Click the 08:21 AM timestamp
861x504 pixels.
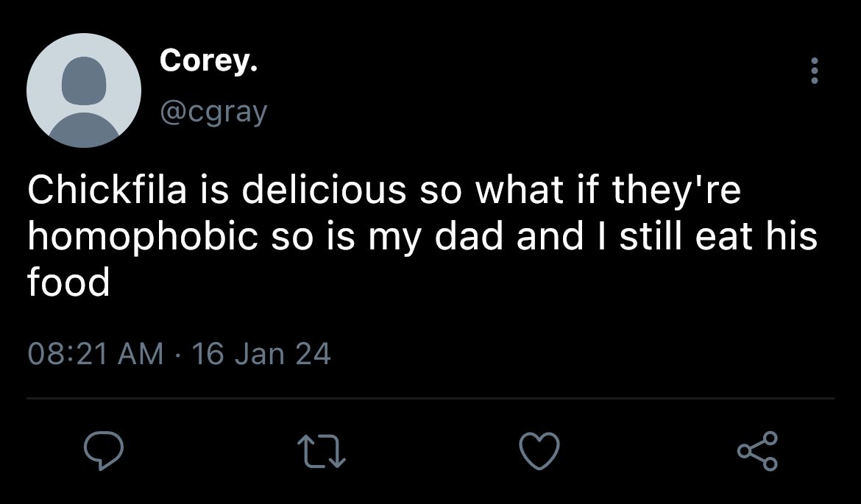[x=96, y=353]
